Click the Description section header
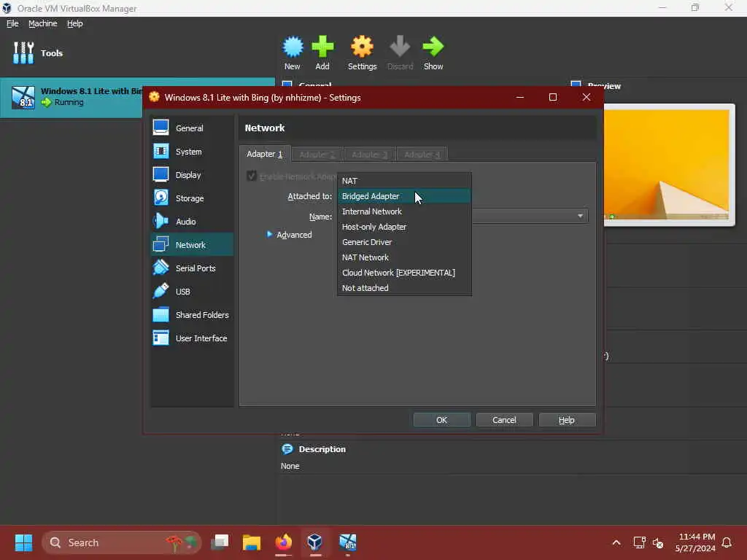This screenshot has height=560, width=747. (314, 449)
